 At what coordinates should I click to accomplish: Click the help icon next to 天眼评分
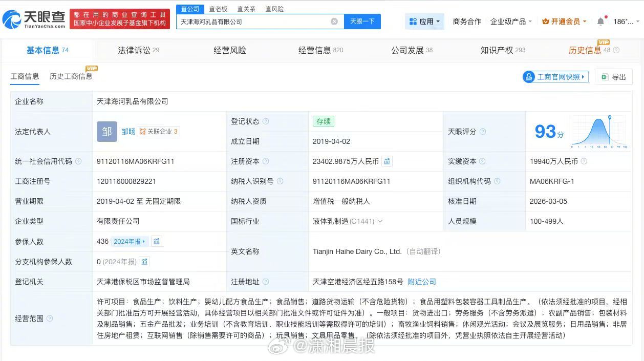483,132
